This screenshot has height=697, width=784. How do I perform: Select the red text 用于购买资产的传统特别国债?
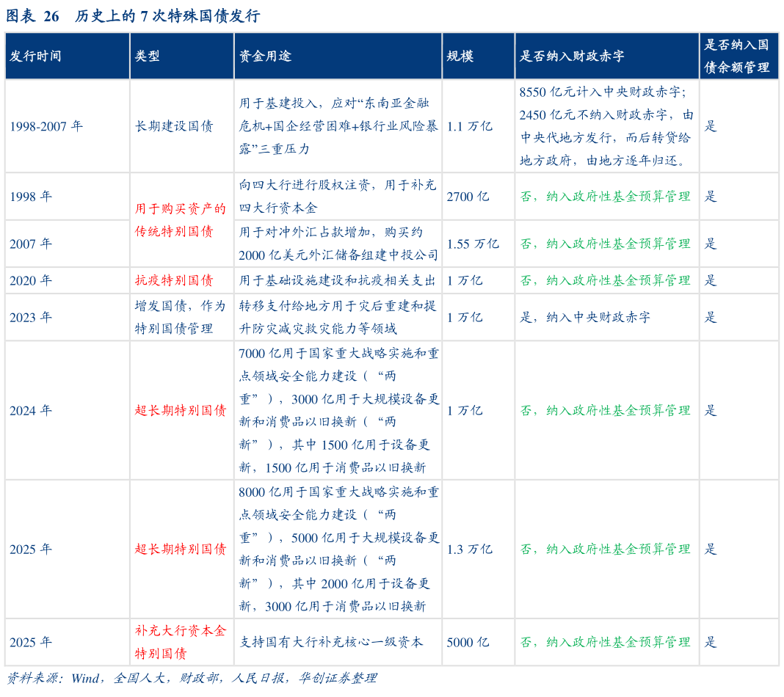180,216
